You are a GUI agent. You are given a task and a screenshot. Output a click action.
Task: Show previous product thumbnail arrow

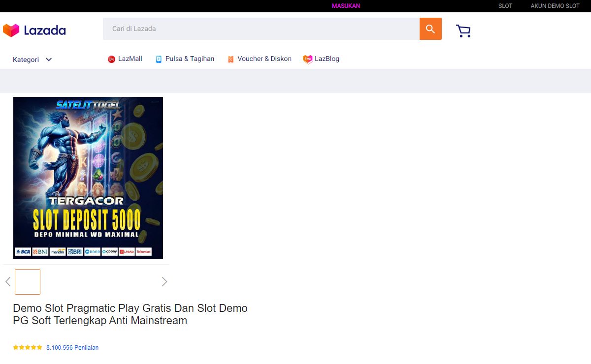[8, 281]
